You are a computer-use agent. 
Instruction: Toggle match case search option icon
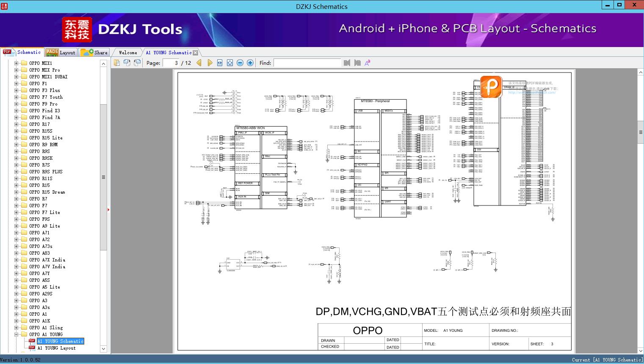point(368,63)
